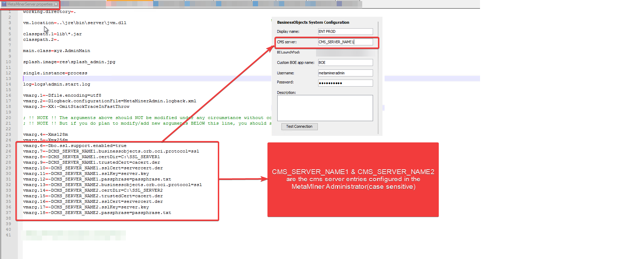Viewport: 644px width, 259px height.
Task: Click line number 3 in the gutter
Action: click(10, 23)
